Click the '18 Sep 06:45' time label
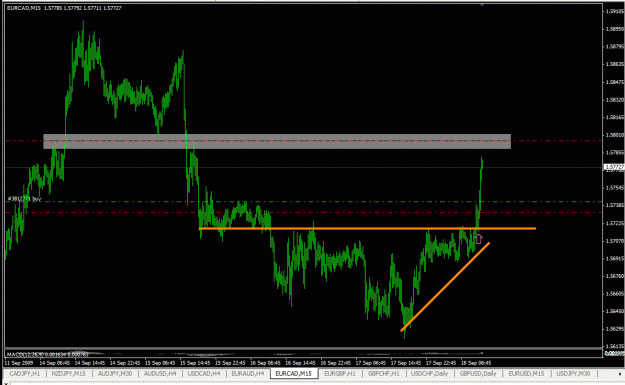This screenshot has height=385, width=625. point(476,363)
